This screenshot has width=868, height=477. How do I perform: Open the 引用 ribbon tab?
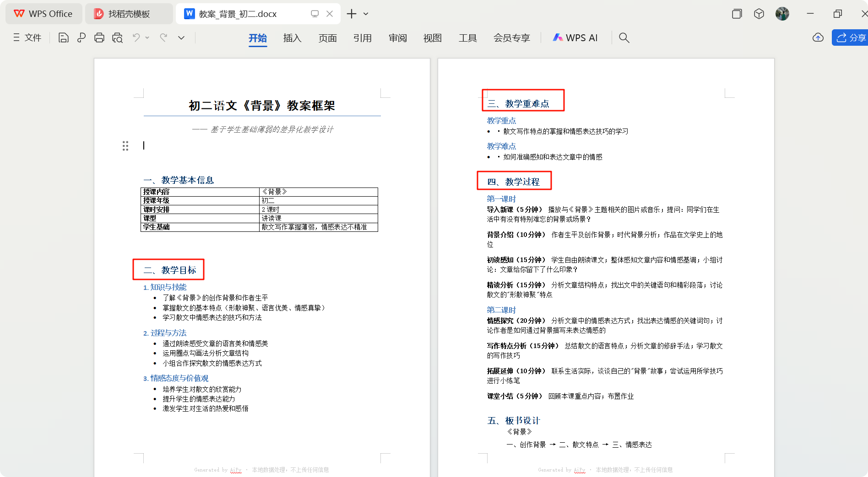click(x=363, y=38)
